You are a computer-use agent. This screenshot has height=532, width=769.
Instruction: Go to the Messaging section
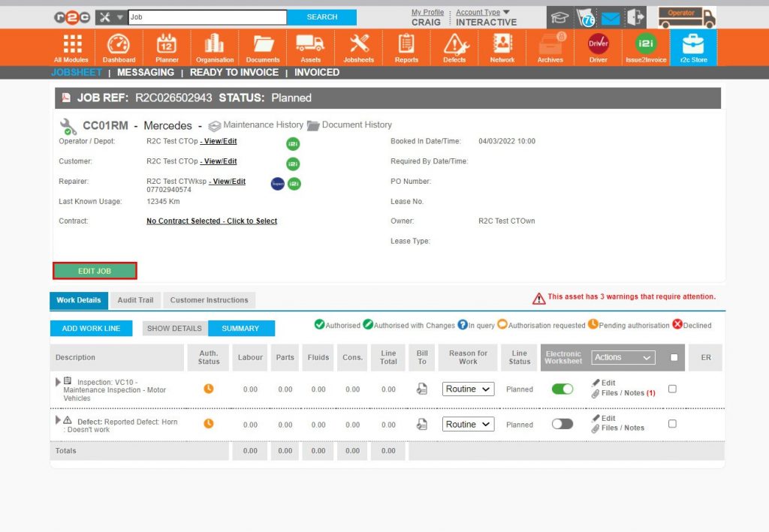click(x=146, y=73)
